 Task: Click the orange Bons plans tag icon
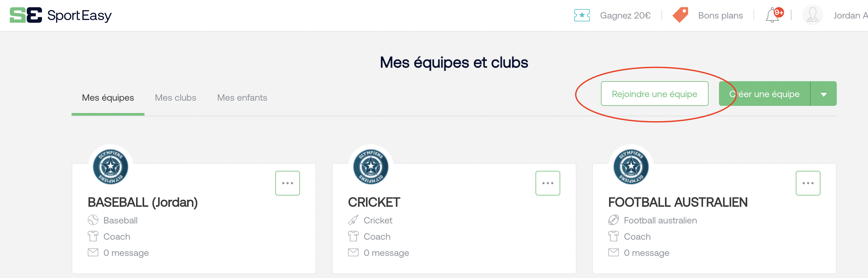tap(680, 15)
